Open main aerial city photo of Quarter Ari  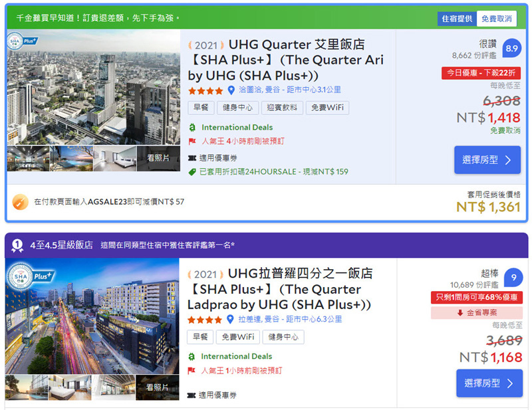coord(94,88)
